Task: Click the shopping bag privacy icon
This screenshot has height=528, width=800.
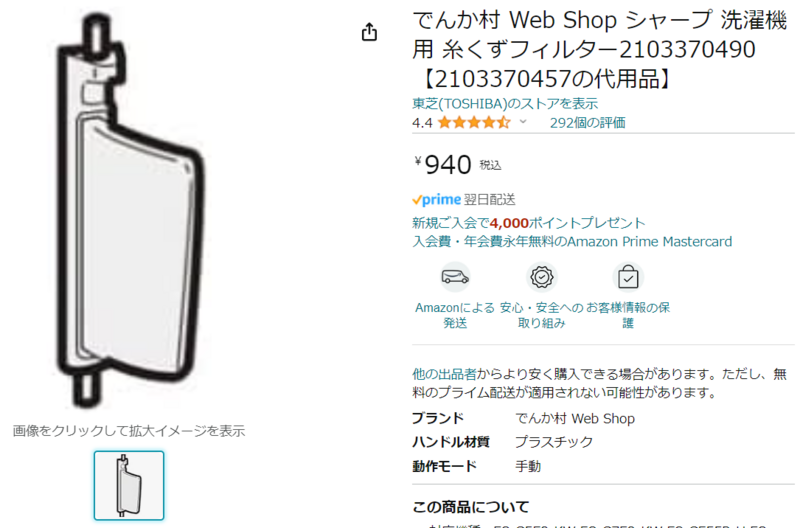Action: pos(628,277)
